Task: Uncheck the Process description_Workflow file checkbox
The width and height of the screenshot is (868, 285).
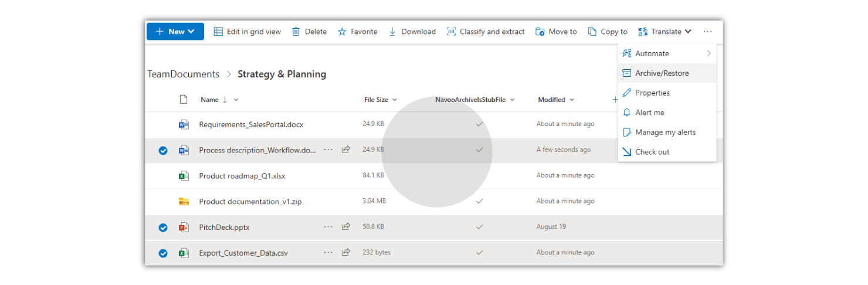Action: pos(163,151)
